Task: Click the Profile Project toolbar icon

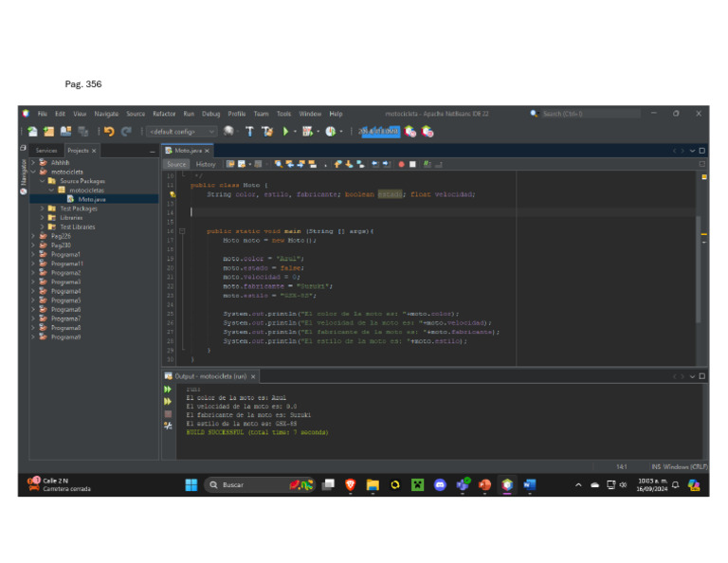Action: (x=329, y=132)
